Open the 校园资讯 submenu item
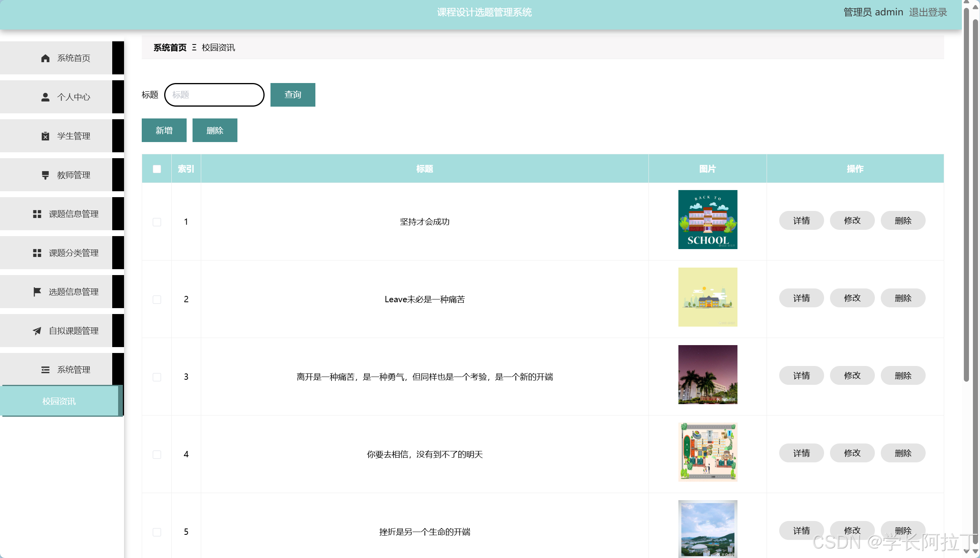 tap(59, 401)
